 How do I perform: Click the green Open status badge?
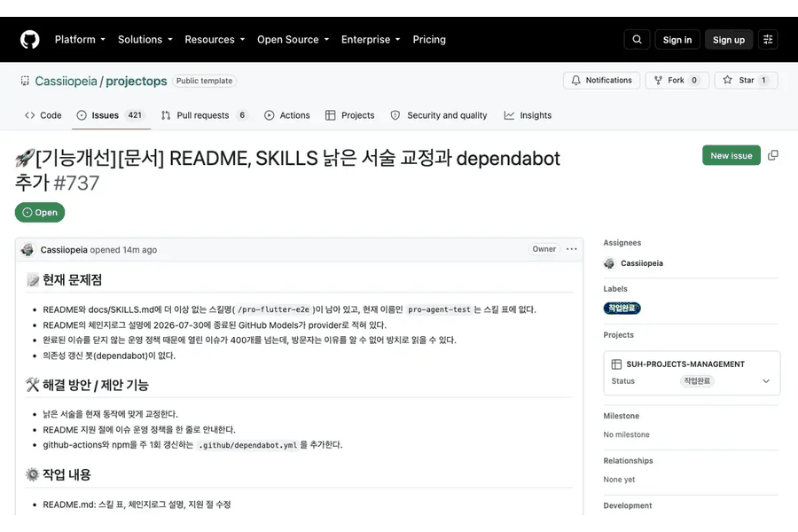click(x=40, y=212)
